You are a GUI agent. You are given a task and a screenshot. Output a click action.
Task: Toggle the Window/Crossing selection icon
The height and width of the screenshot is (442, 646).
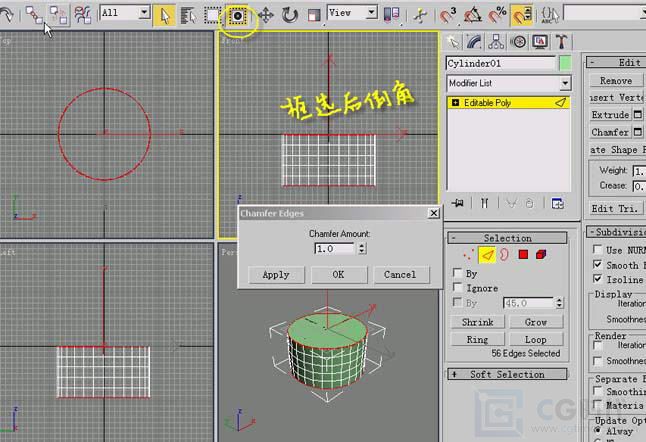(x=237, y=16)
